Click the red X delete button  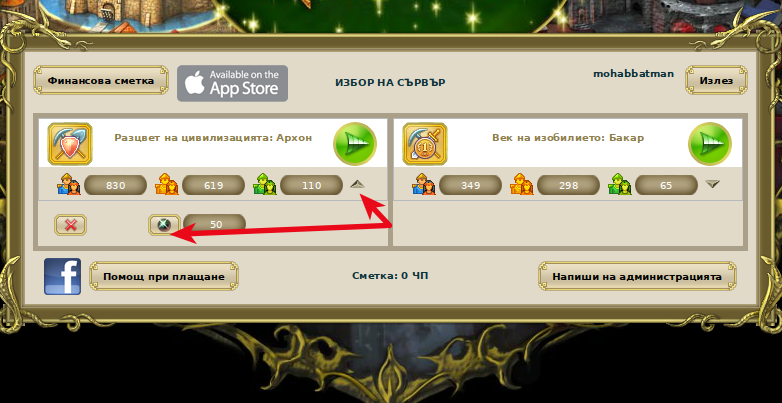70,225
